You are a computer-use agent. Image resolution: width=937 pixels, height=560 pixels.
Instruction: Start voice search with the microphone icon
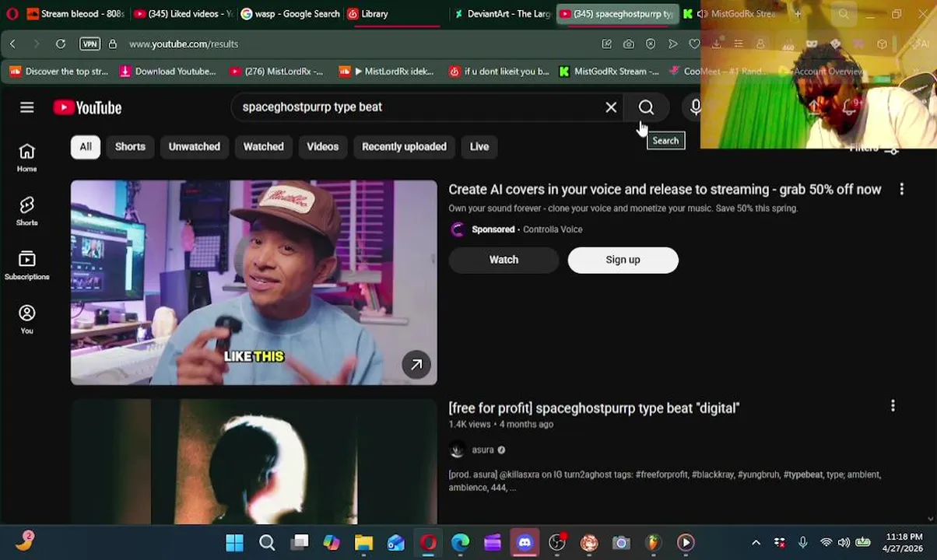tap(695, 107)
